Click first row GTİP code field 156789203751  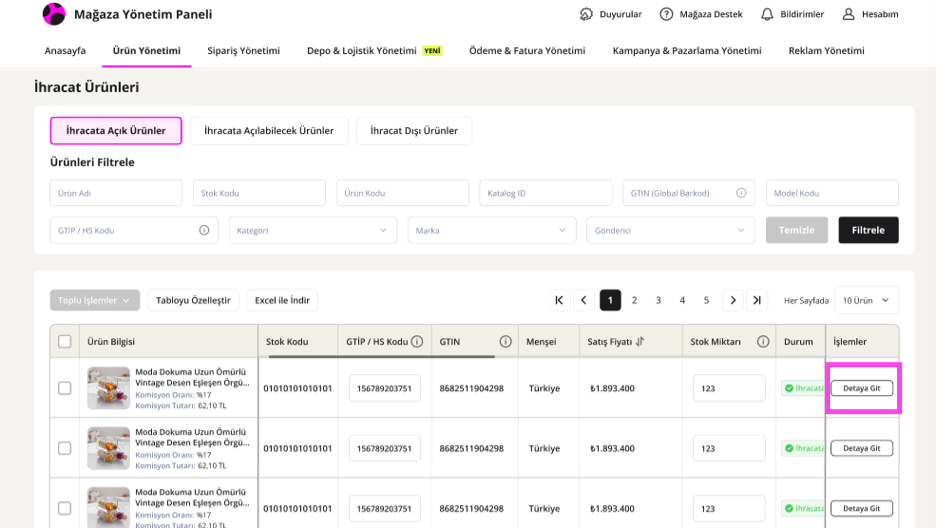pyautogui.click(x=384, y=388)
